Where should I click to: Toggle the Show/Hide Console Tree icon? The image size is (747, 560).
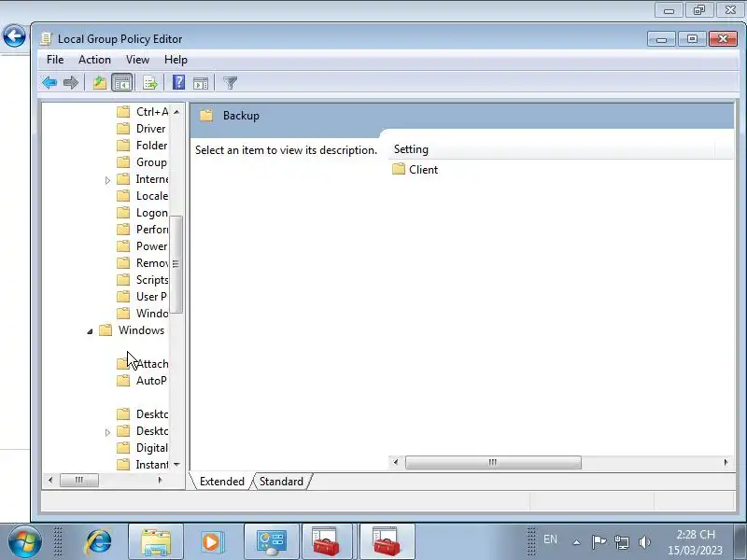tap(122, 83)
